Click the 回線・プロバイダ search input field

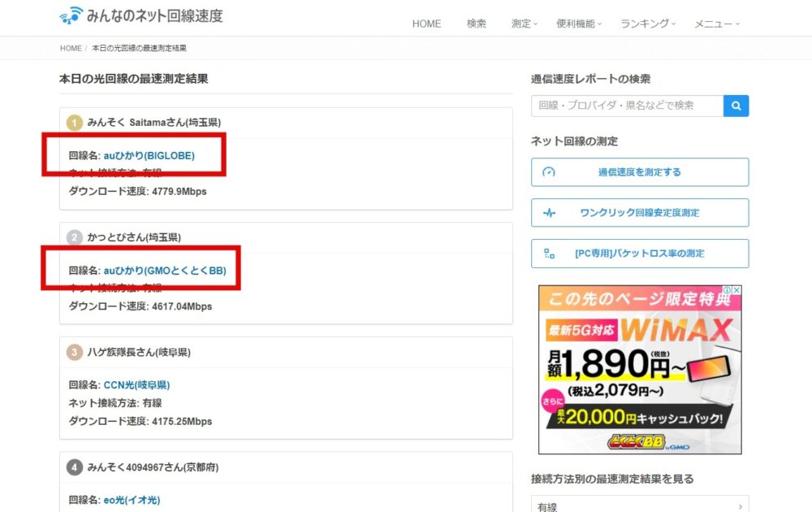pyautogui.click(x=627, y=106)
